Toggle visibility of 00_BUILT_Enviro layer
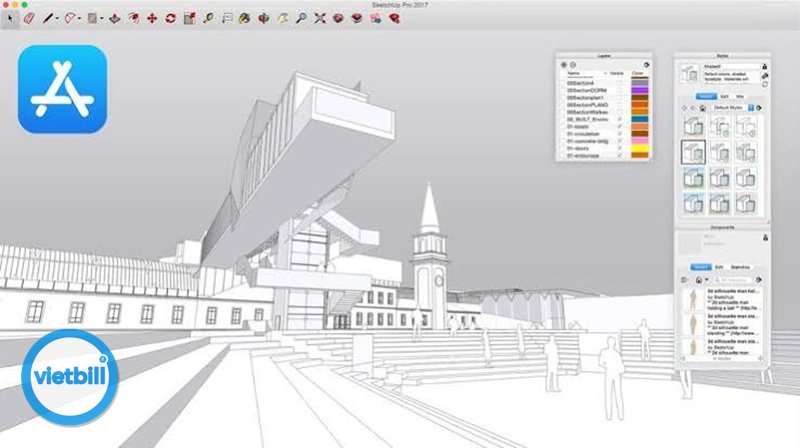Viewport: 800px width, 448px height. point(620,119)
